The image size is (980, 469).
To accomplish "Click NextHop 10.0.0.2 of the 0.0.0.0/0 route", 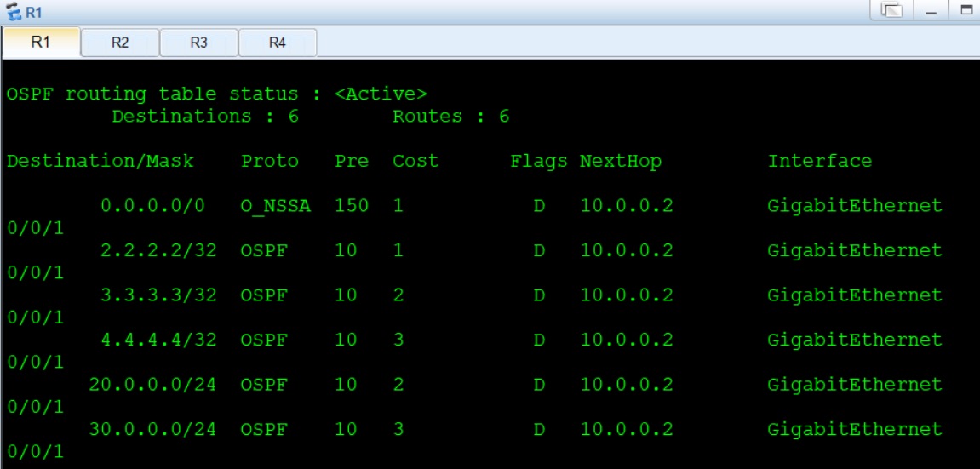I will pyautogui.click(x=627, y=206).
